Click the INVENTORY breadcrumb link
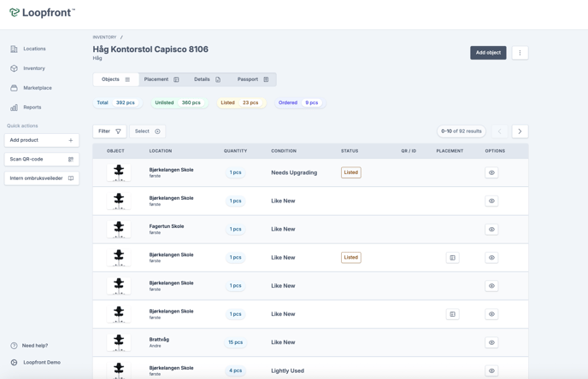Viewport: 588px width, 379px height. click(x=104, y=38)
